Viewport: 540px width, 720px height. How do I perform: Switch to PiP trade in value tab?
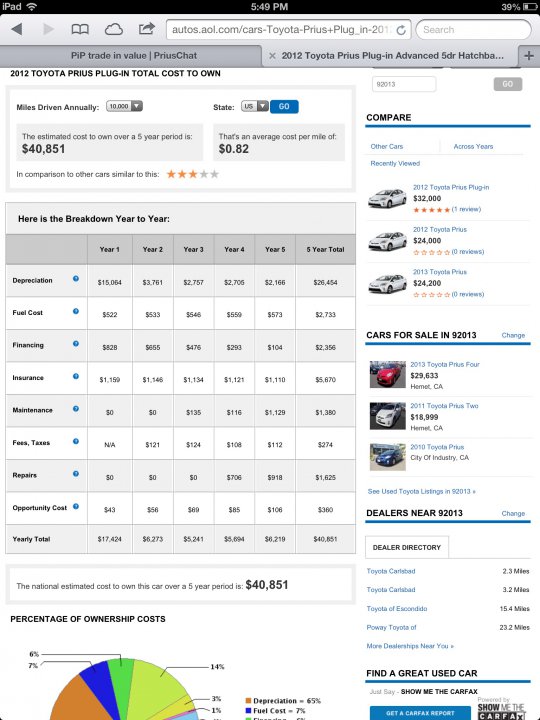[134, 56]
